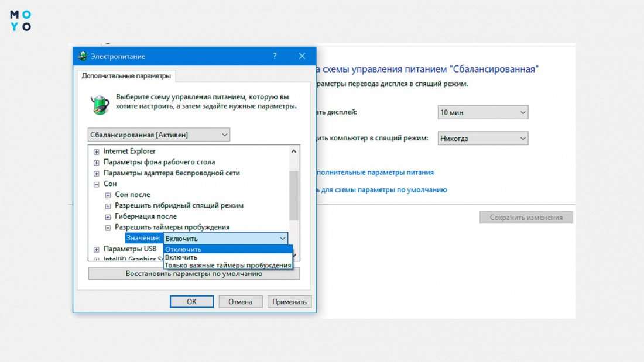Expand the Сон после setting
The height and width of the screenshot is (362, 644).
click(x=108, y=195)
